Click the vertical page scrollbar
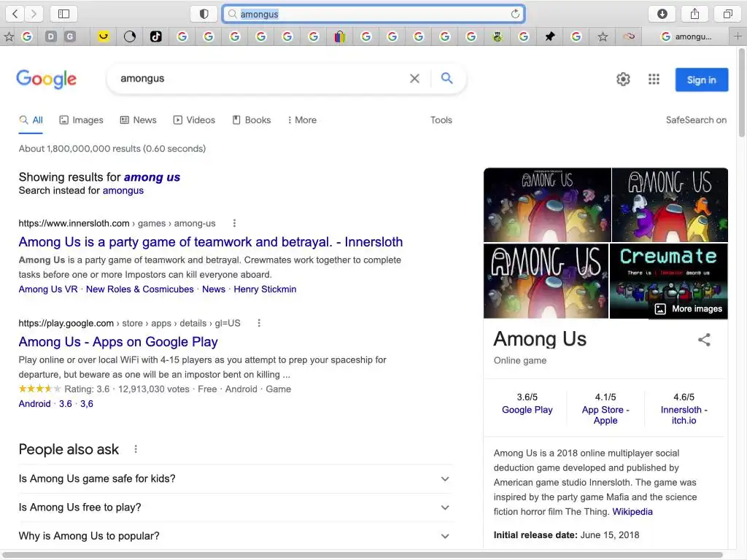This screenshot has width=747, height=560. [741, 93]
